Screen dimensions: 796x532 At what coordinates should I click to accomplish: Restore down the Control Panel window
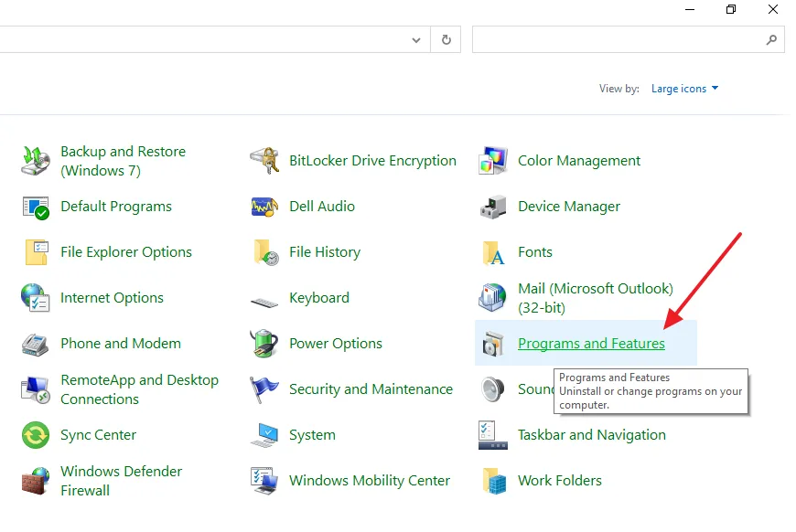point(730,9)
